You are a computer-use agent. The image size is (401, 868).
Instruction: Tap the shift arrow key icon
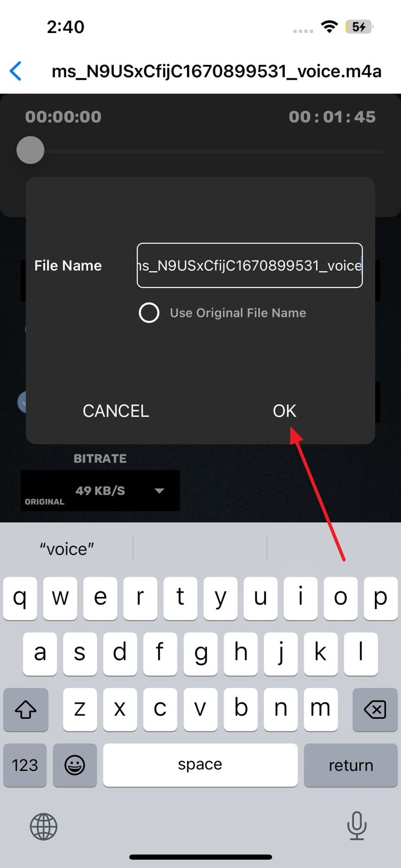pyautogui.click(x=26, y=710)
